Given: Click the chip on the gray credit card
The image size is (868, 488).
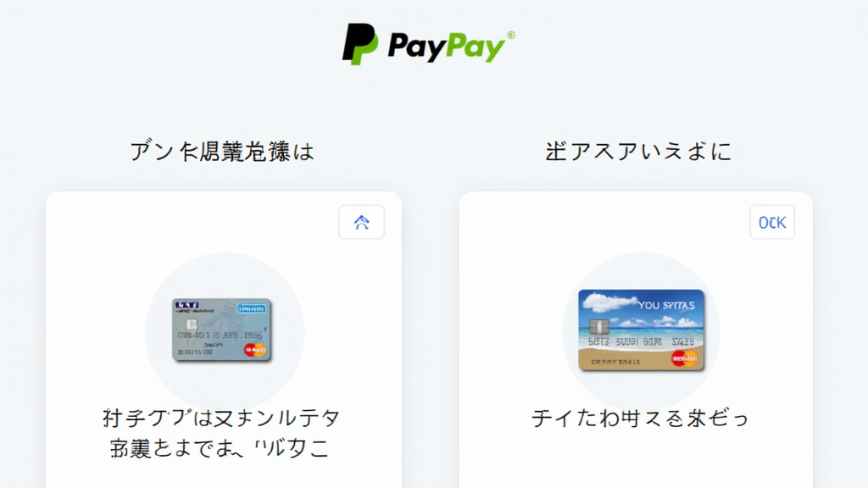Looking at the screenshot, I should point(191,324).
